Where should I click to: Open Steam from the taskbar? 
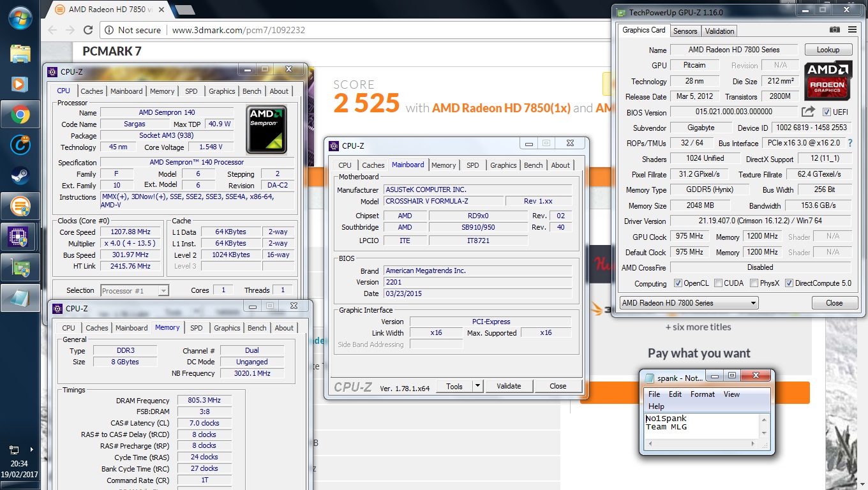click(20, 175)
